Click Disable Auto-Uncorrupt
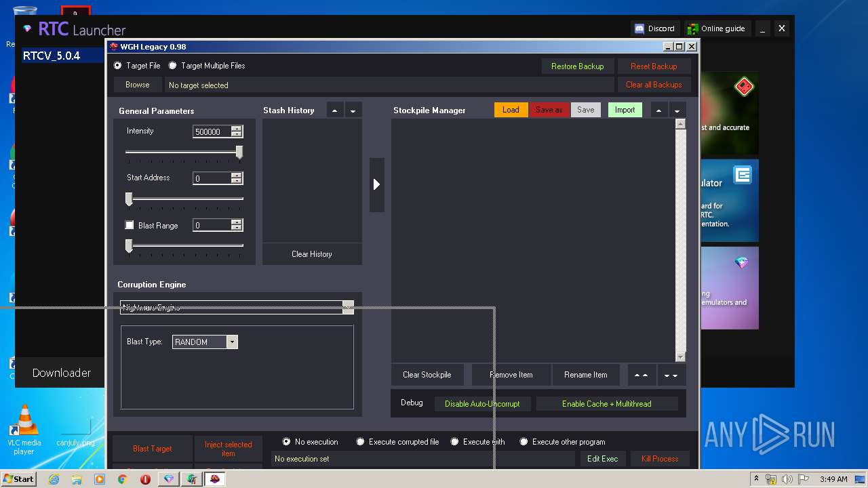Image resolution: width=868 pixels, height=488 pixels. pos(482,404)
